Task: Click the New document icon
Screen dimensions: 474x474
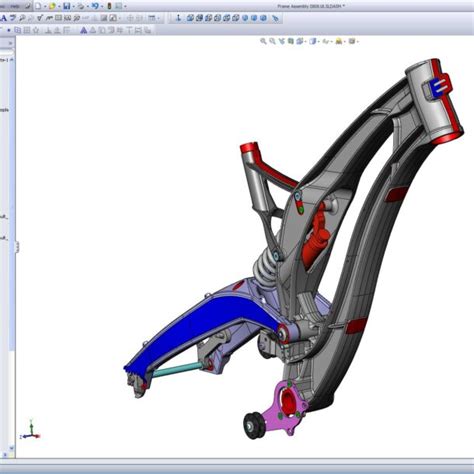Action: 38,6
